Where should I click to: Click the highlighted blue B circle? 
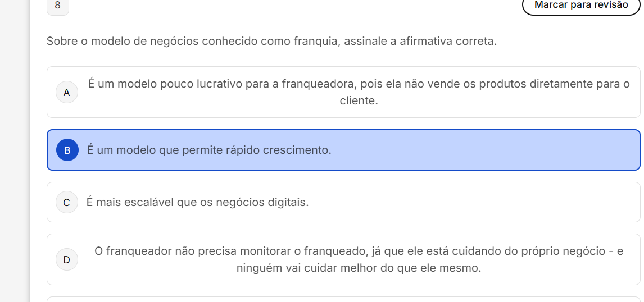[x=67, y=150]
